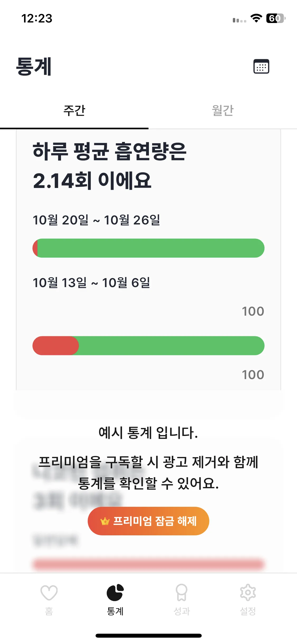Tap the 10월 20일 ~ 10월 26일 label
Image resolution: width=297 pixels, height=644 pixels.
coord(96,220)
